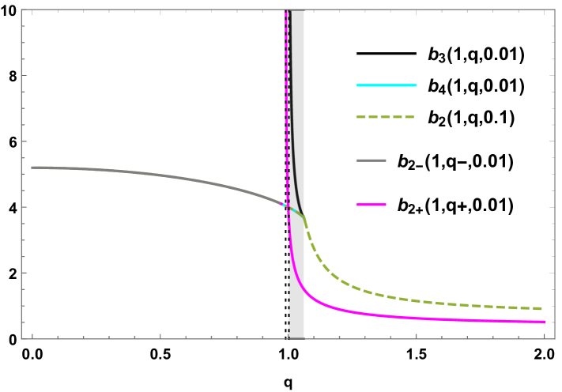The height and width of the screenshot is (392, 562).
Task: Click the green dashed legend line
Action: (x=386, y=117)
